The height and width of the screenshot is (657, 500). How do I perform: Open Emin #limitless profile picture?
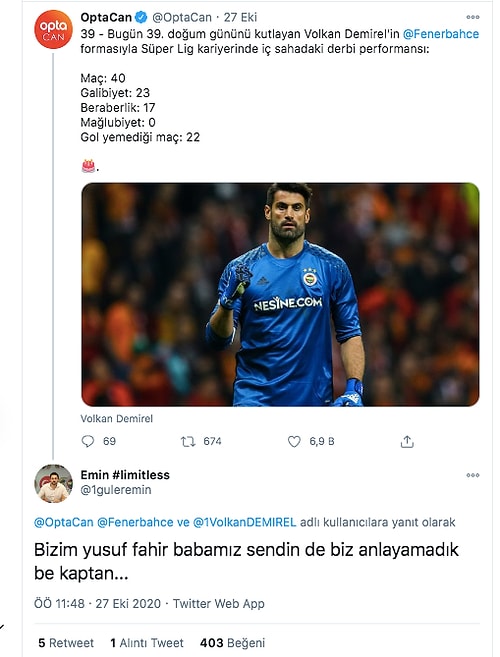click(x=53, y=483)
